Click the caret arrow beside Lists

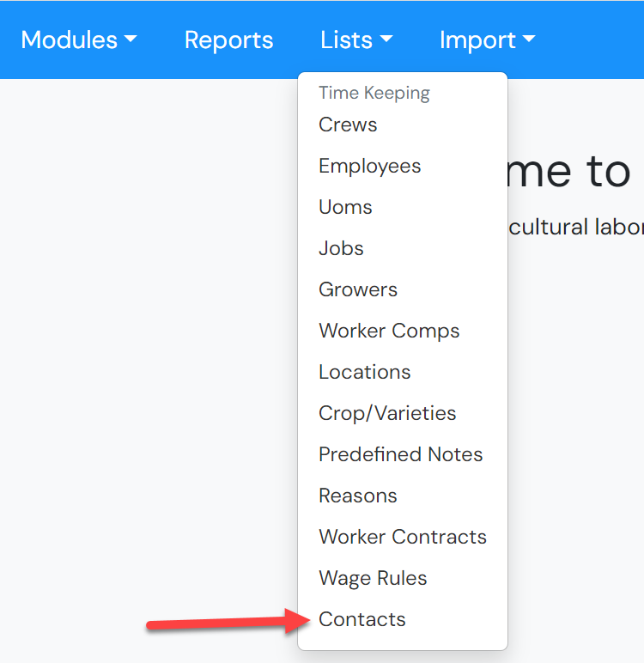386,39
